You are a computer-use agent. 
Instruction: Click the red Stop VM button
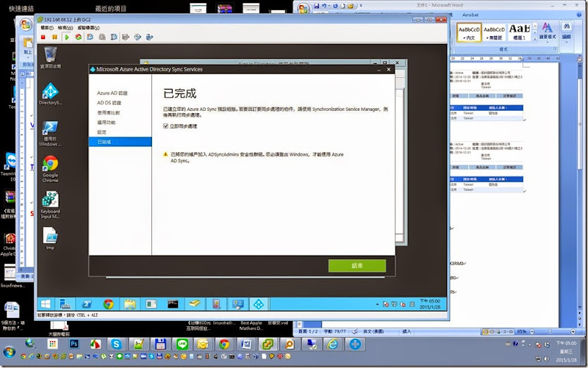[x=43, y=37]
